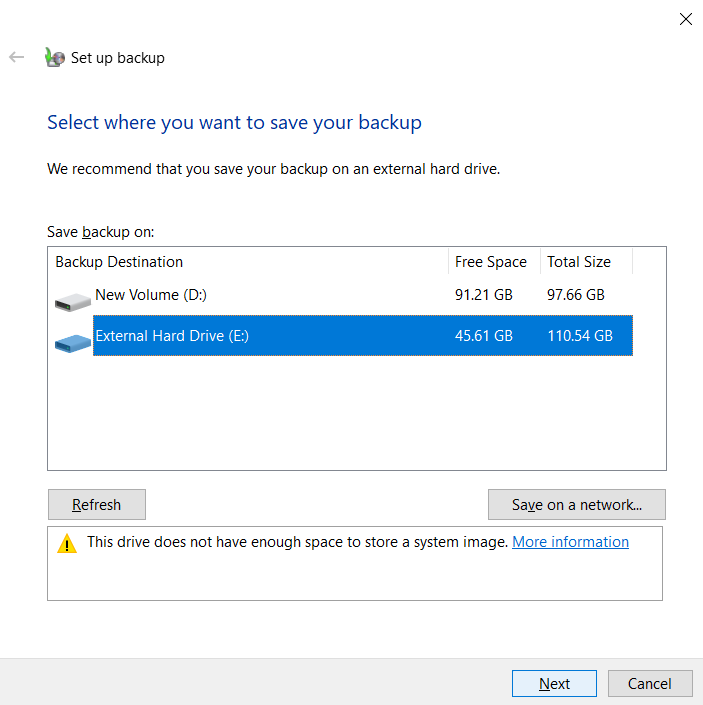Open the More information link
The width and height of the screenshot is (703, 705).
pos(570,542)
